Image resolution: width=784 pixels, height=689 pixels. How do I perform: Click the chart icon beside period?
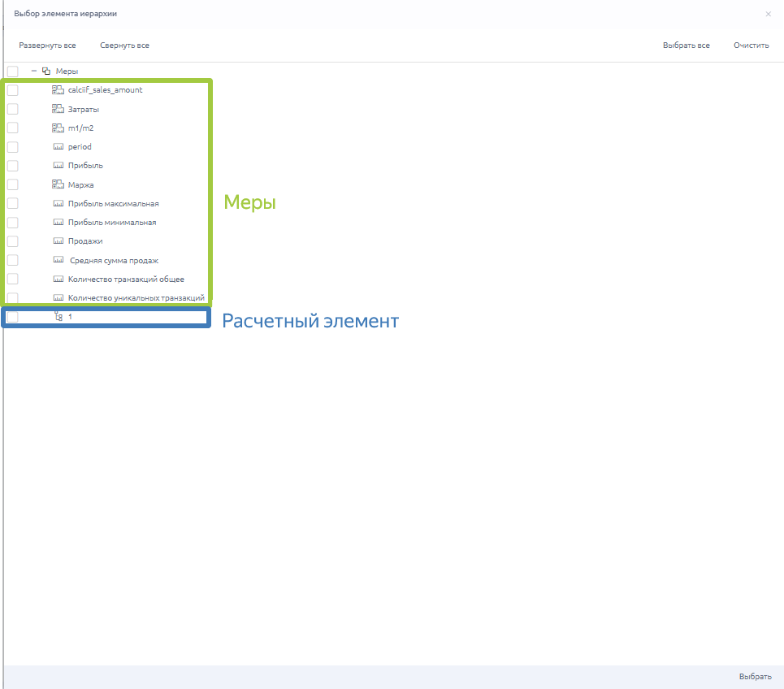[x=58, y=147]
